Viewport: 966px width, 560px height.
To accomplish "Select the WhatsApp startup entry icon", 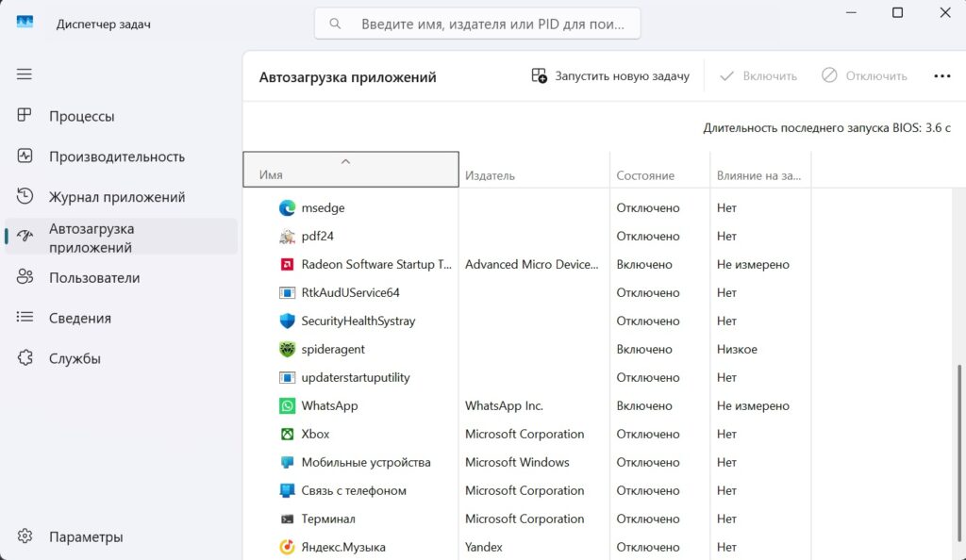I will pyautogui.click(x=287, y=405).
